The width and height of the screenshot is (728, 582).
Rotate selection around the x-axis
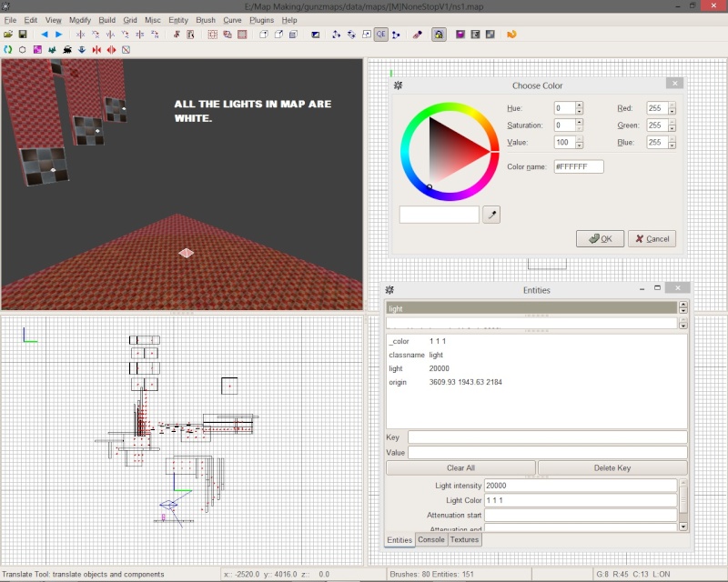pos(96,35)
